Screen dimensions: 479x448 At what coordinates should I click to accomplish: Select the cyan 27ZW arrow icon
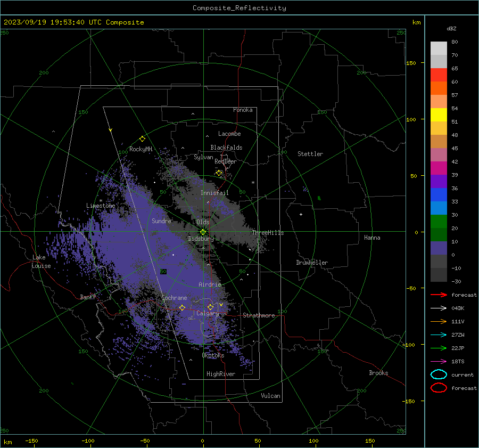(x=439, y=335)
